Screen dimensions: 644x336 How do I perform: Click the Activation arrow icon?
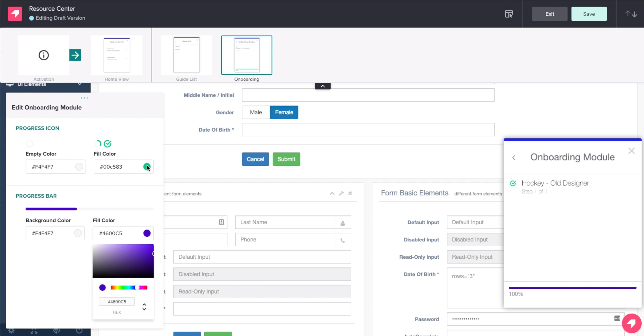(x=75, y=55)
